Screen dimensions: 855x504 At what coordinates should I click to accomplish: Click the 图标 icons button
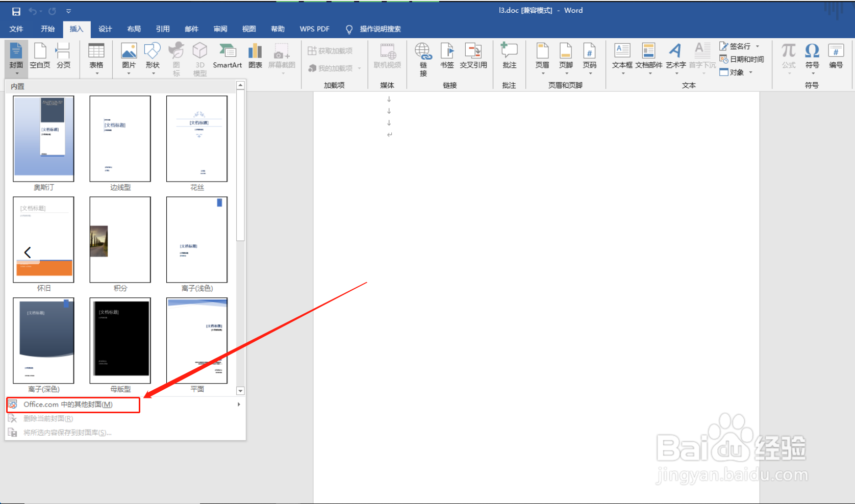(x=176, y=58)
